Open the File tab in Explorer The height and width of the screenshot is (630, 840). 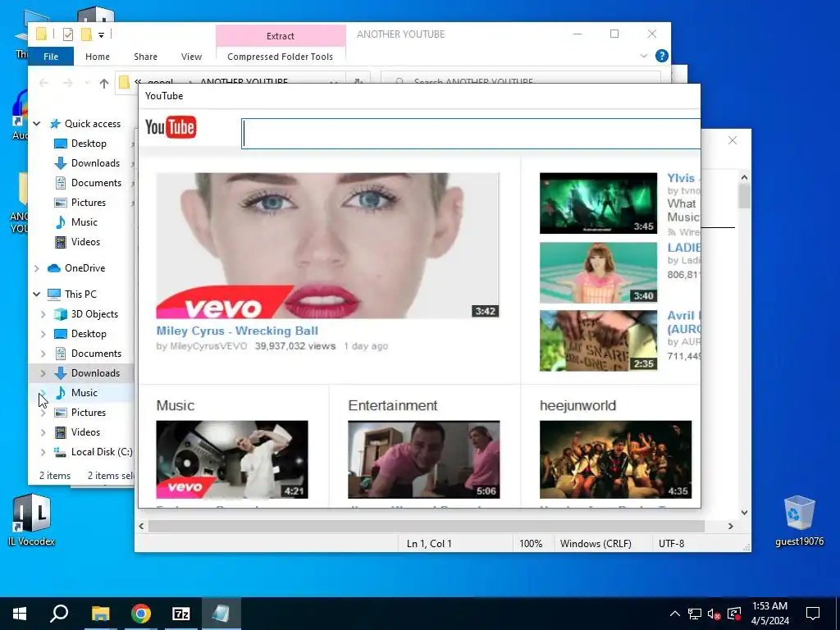[51, 57]
